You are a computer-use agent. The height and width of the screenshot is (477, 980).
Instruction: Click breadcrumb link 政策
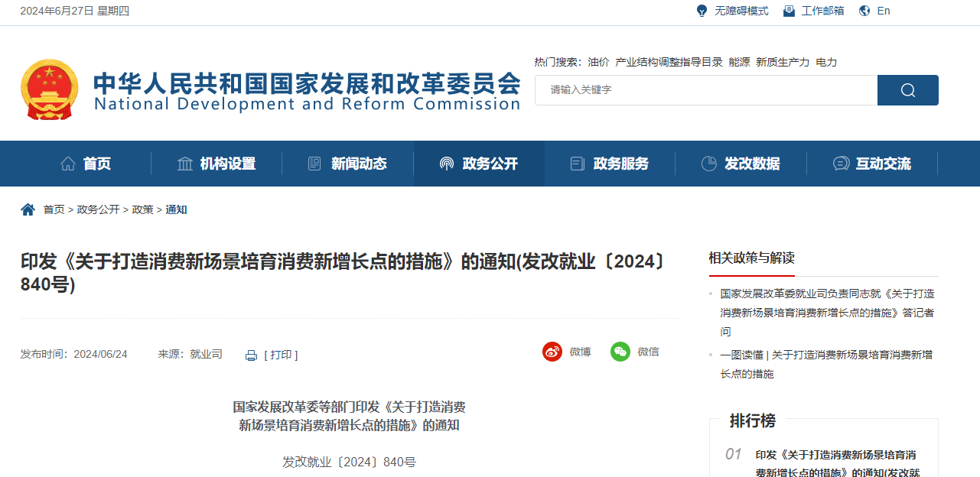pos(142,209)
